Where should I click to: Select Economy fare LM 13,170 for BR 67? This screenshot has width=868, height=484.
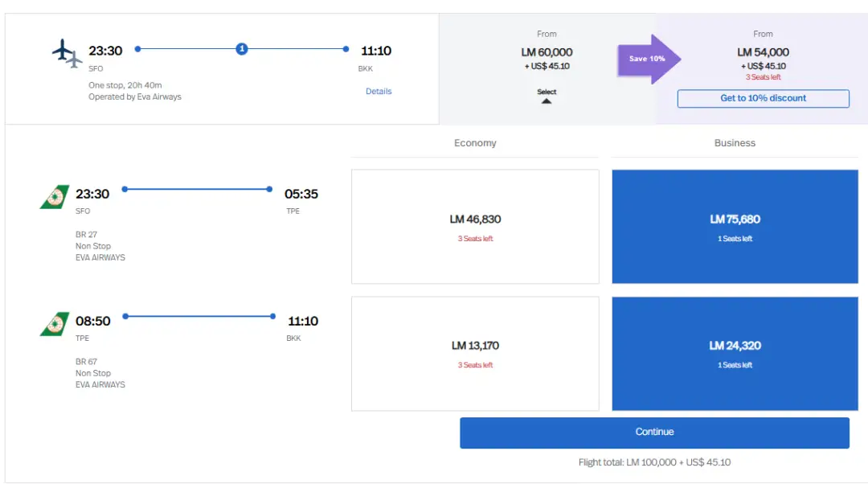click(x=475, y=353)
